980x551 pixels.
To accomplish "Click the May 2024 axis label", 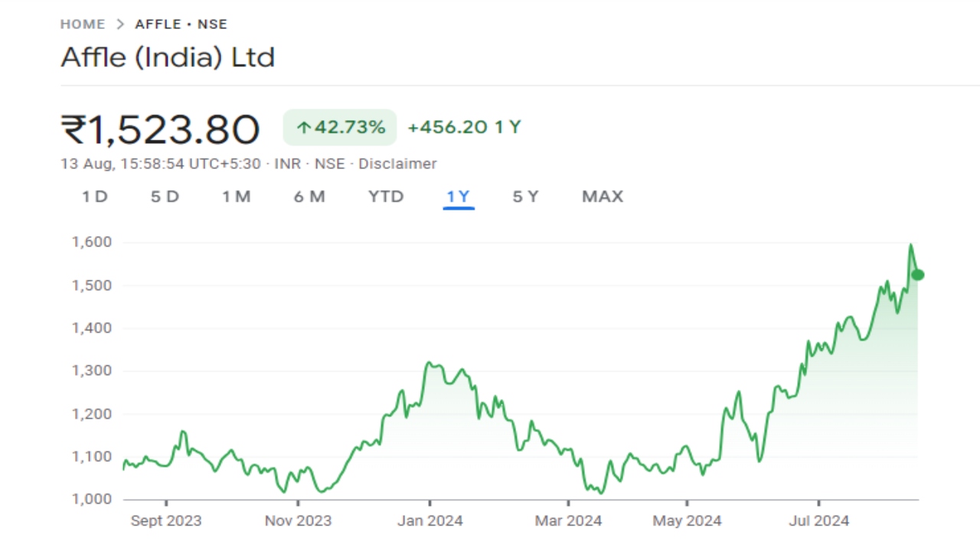I will [687, 520].
